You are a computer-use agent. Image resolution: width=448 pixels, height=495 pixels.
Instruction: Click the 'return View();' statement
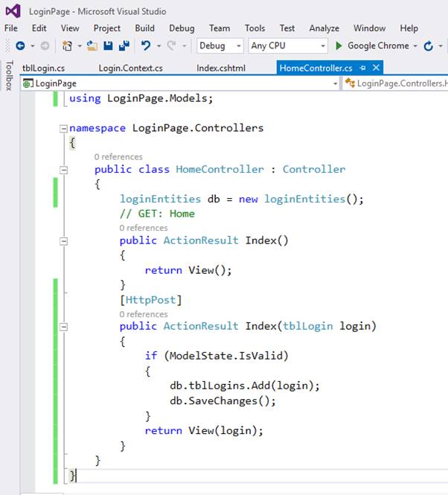click(188, 270)
